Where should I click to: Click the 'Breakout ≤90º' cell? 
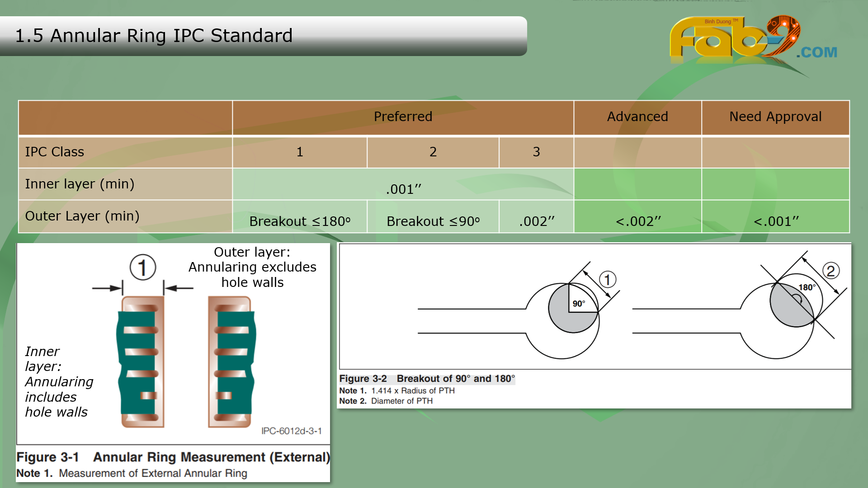pos(433,221)
